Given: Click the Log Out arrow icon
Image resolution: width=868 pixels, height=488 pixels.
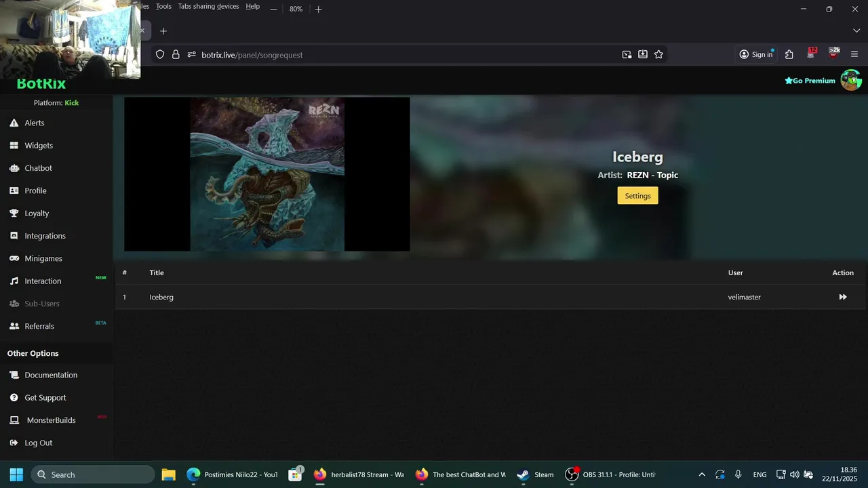Looking at the screenshot, I should click(x=14, y=443).
